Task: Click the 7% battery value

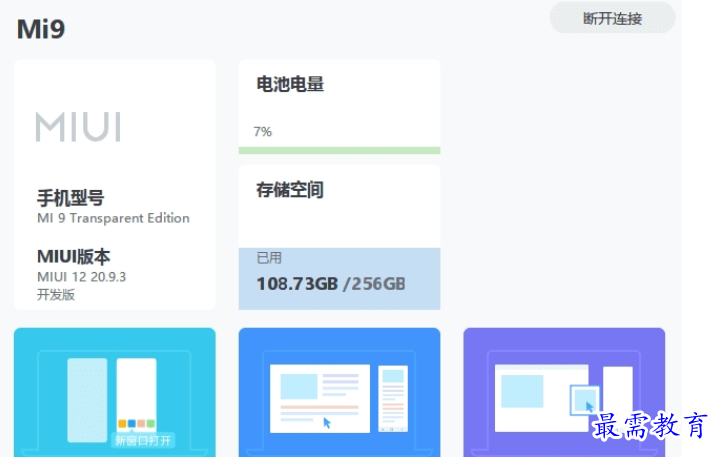Action: point(263,131)
